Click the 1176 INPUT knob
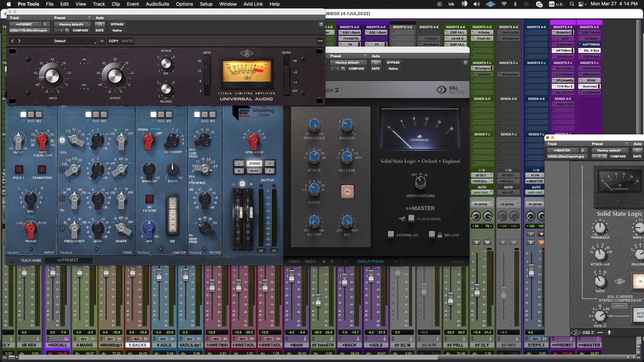 coord(52,76)
